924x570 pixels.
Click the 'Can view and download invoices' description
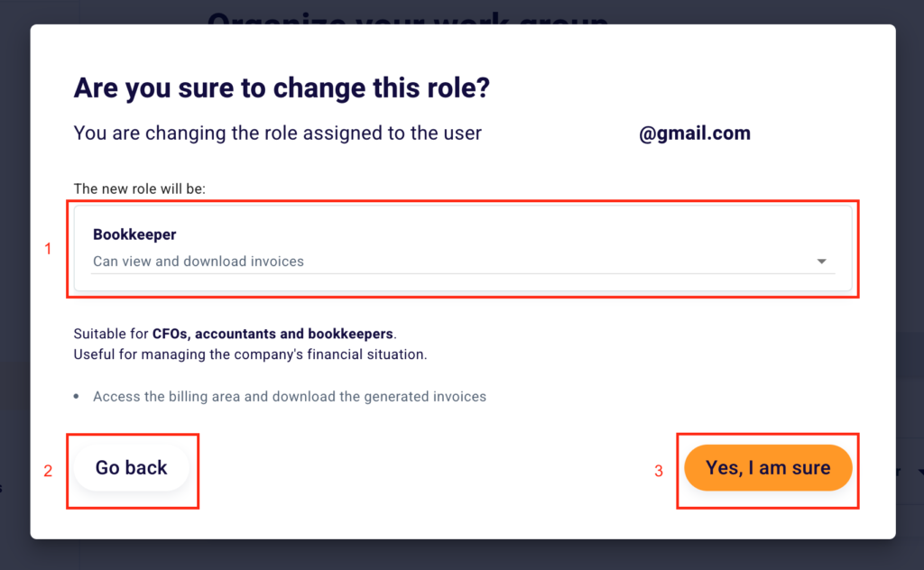[199, 262]
